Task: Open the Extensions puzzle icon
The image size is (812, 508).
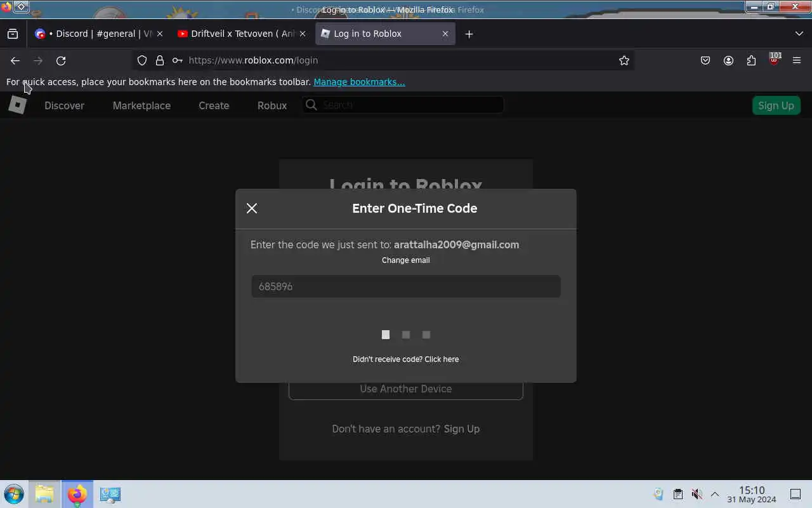Action: click(x=751, y=60)
